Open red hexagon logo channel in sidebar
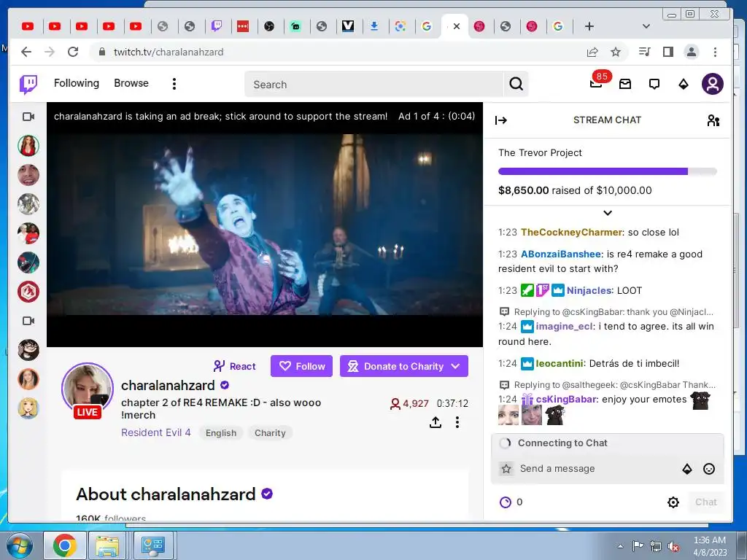 point(28,292)
